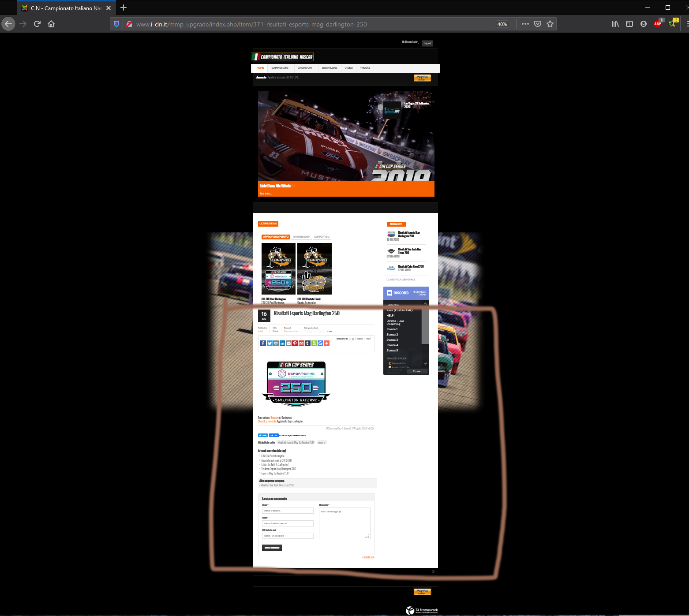The image size is (689, 616).
Task: Click the Logout button
Action: pyautogui.click(x=427, y=43)
